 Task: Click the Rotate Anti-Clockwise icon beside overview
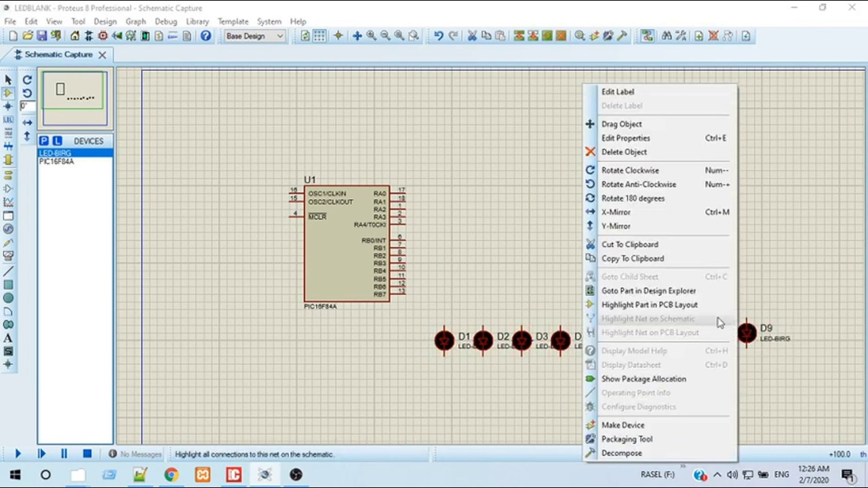(27, 93)
